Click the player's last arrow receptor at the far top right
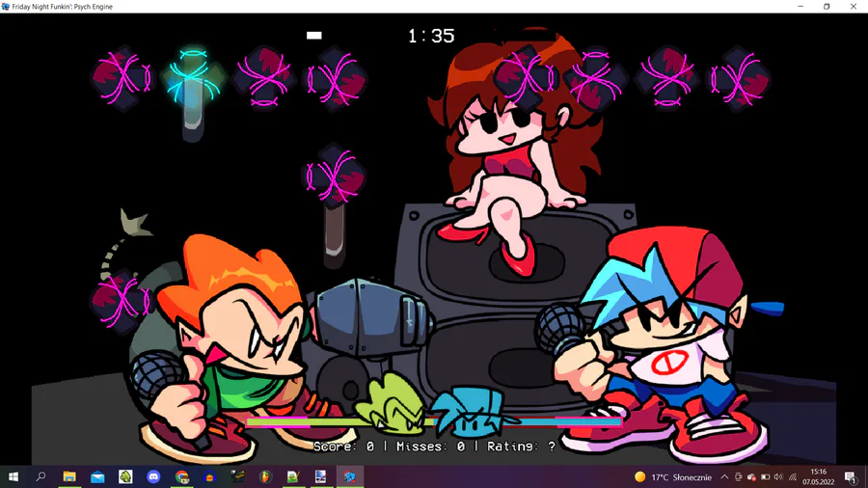This screenshot has width=868, height=488. (740, 78)
